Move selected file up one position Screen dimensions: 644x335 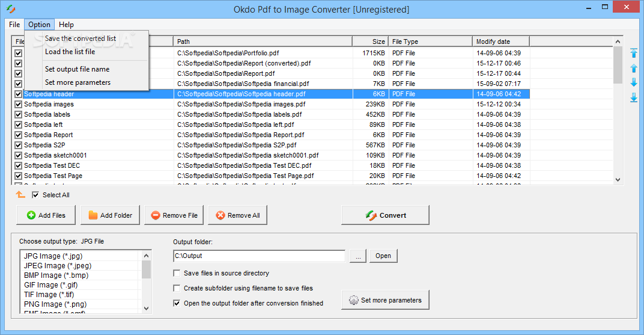point(634,68)
